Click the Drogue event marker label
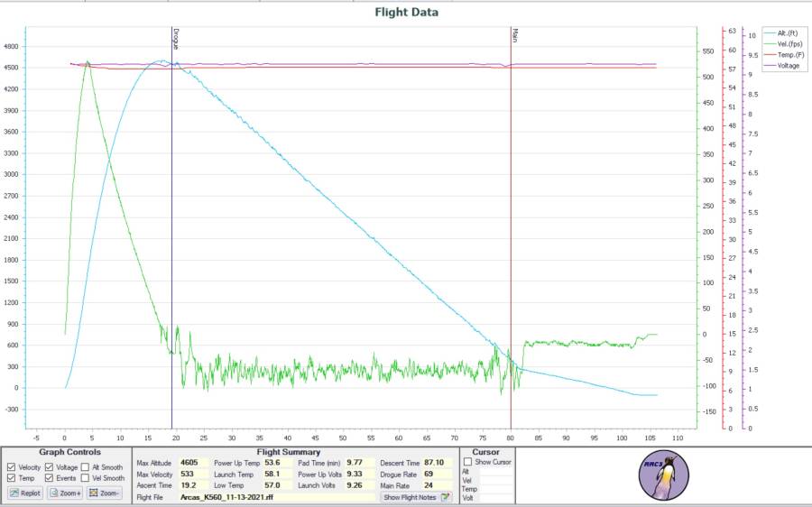 tap(175, 38)
